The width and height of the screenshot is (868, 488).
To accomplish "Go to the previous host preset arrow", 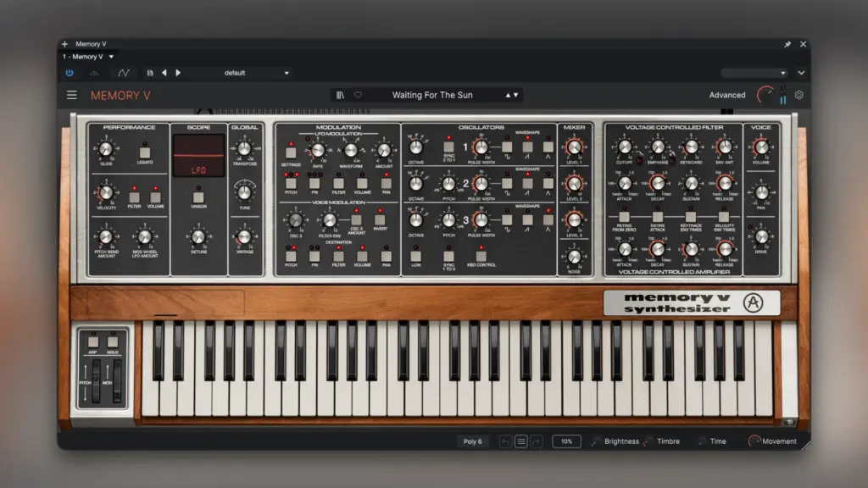I will tap(164, 73).
